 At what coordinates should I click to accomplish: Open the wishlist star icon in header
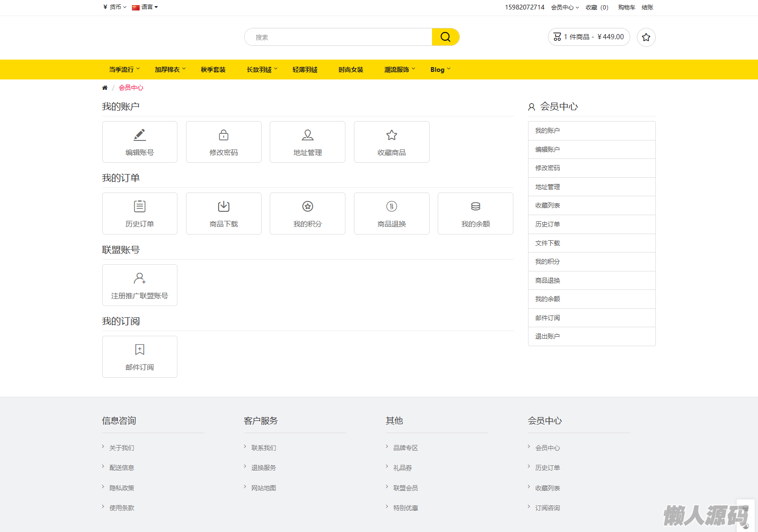pos(646,37)
